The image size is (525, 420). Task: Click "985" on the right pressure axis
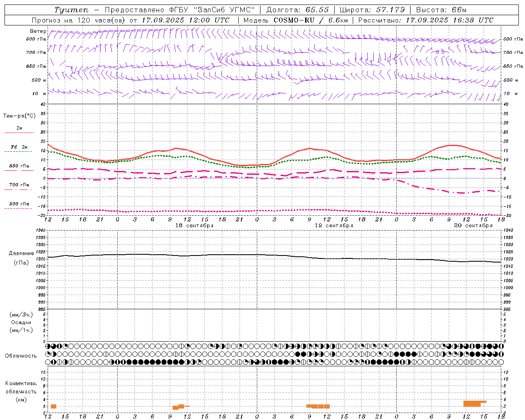coord(507,309)
